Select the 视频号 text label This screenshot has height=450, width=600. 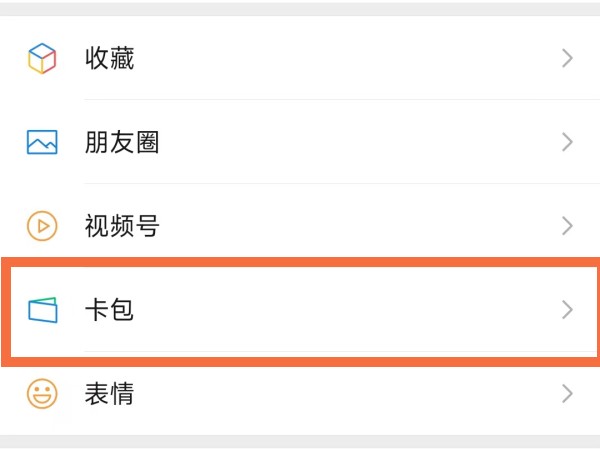pos(122,226)
